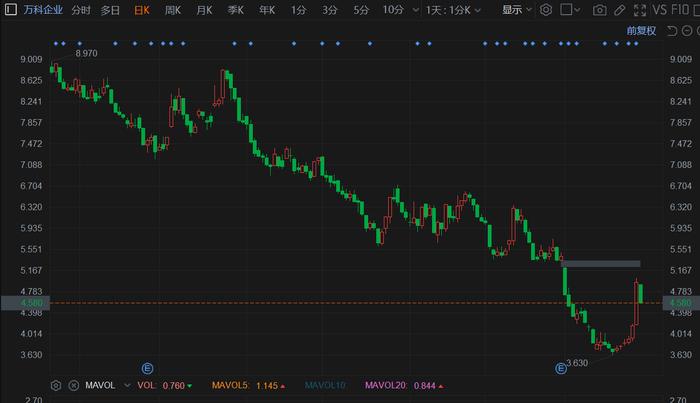
Task: Switch to the 分时 intraday tab
Action: (81, 10)
